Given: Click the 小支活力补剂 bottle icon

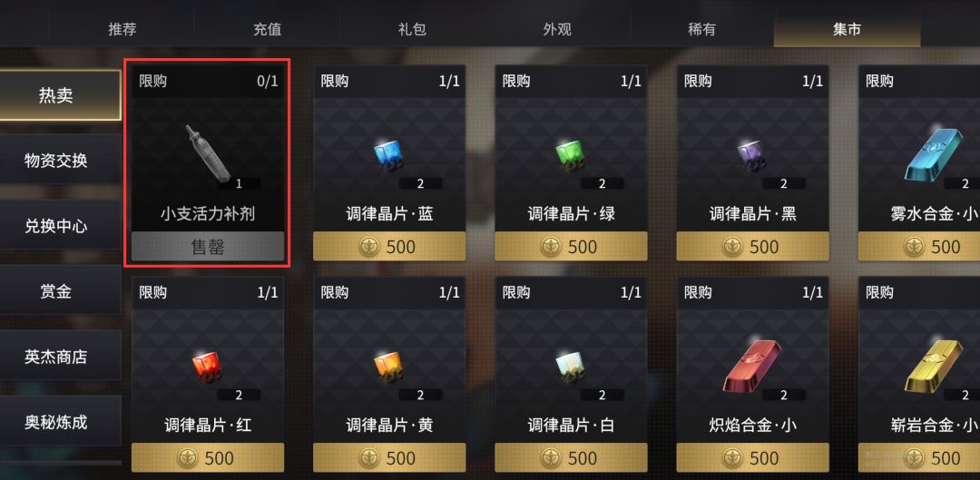Looking at the screenshot, I should click(x=208, y=153).
